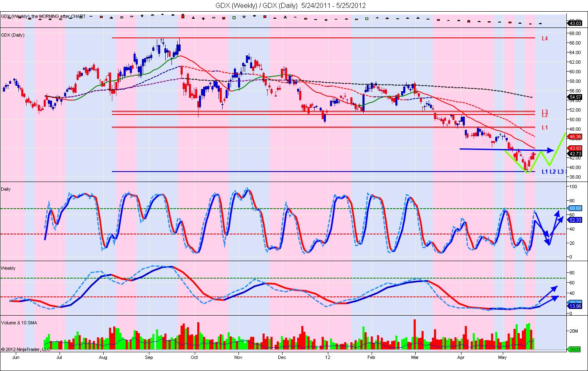This screenshot has width=588, height=371.
Task: Click the Mar date axis label
Action: coord(415,357)
